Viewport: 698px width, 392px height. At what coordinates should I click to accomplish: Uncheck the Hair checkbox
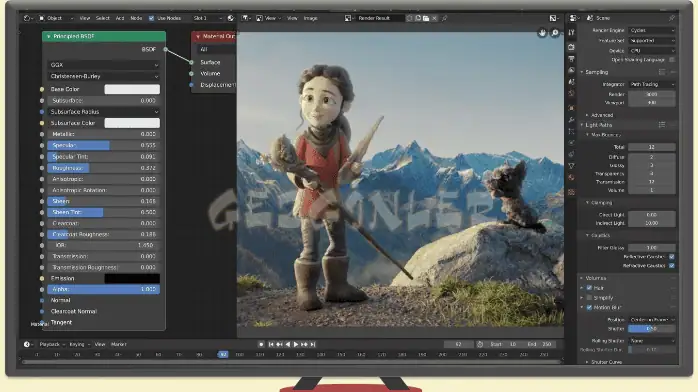pos(589,288)
